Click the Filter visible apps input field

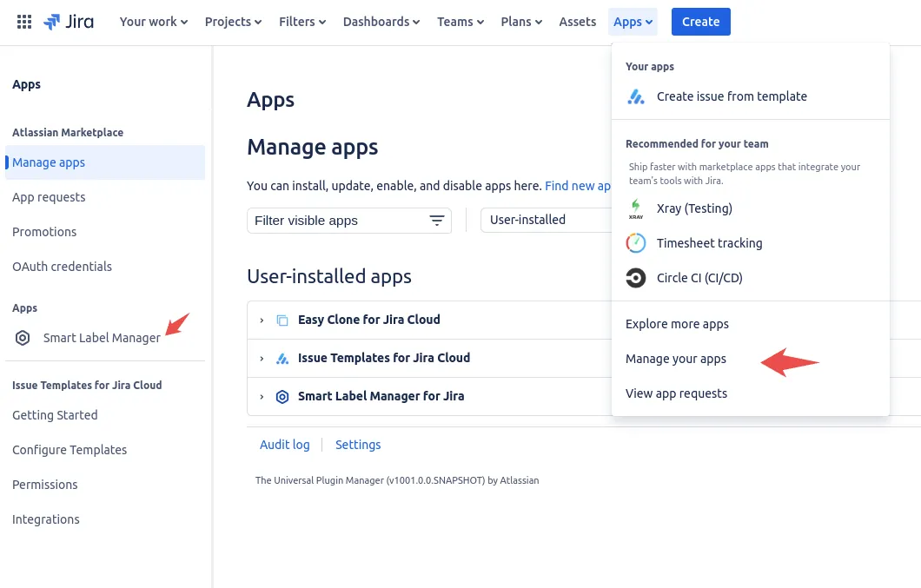[x=349, y=221]
